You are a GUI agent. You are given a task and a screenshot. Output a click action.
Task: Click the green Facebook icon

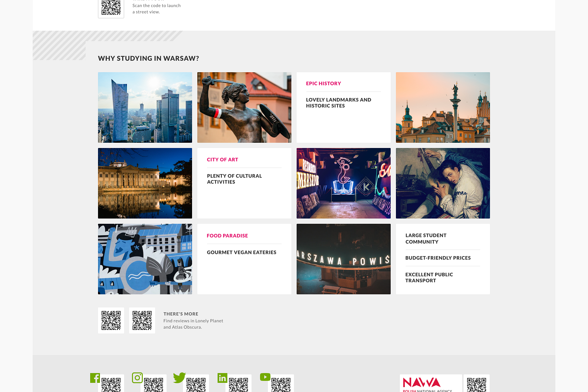95,378
